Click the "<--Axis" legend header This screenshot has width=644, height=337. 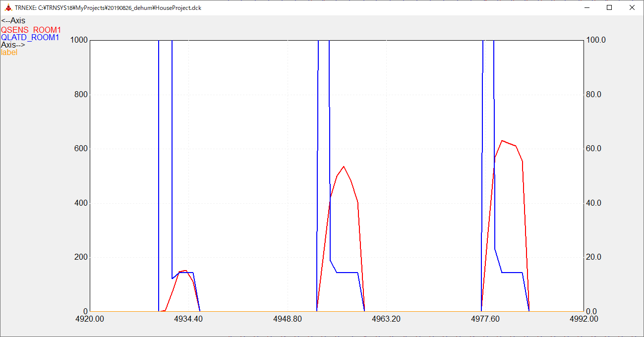click(x=13, y=21)
